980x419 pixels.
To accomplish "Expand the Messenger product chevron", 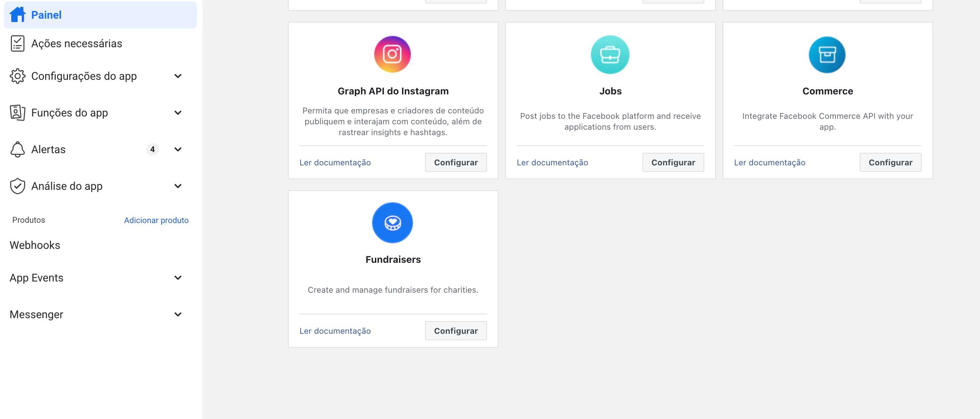I will pyautogui.click(x=178, y=314).
